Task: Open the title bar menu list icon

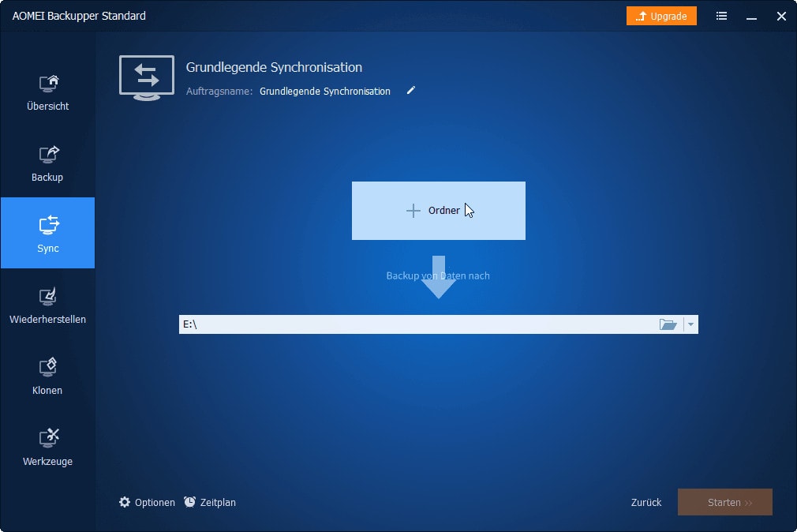Action: (x=721, y=16)
